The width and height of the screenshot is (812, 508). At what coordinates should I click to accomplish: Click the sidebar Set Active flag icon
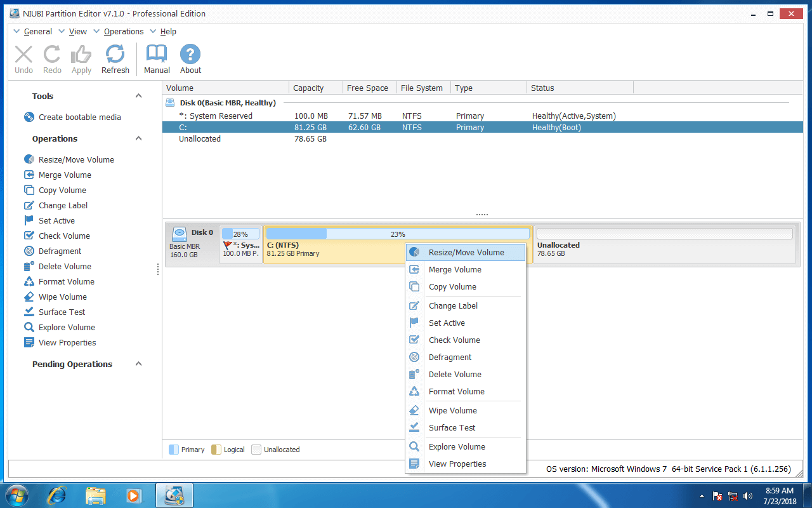tap(29, 220)
